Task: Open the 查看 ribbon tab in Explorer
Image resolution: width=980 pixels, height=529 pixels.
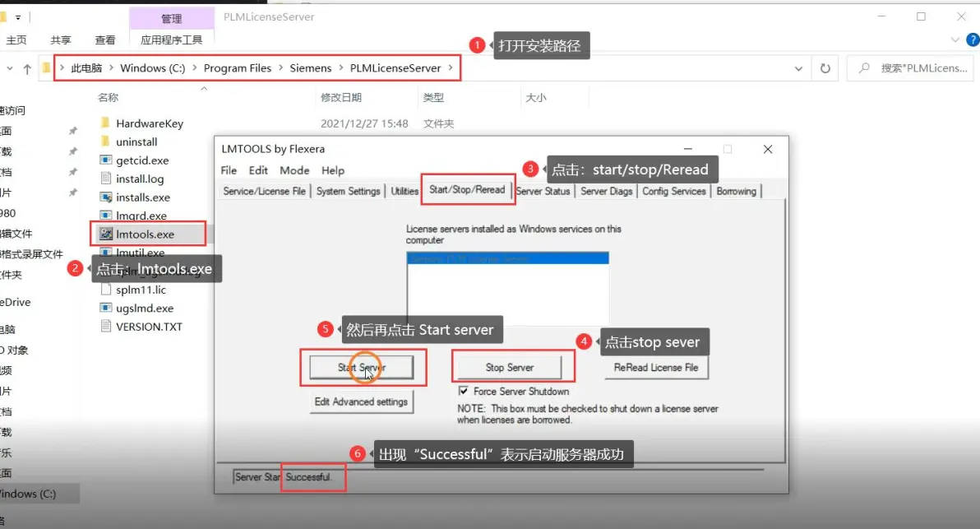Action: coord(105,40)
